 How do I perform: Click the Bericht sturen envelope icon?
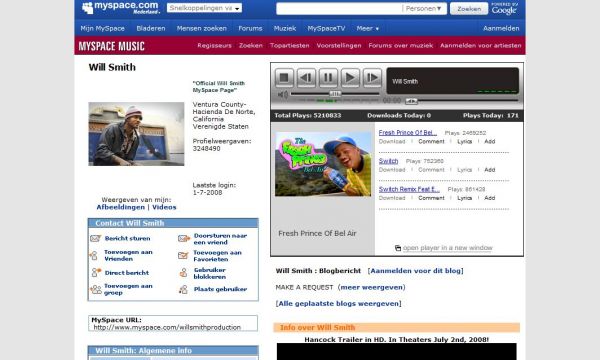[x=95, y=239]
